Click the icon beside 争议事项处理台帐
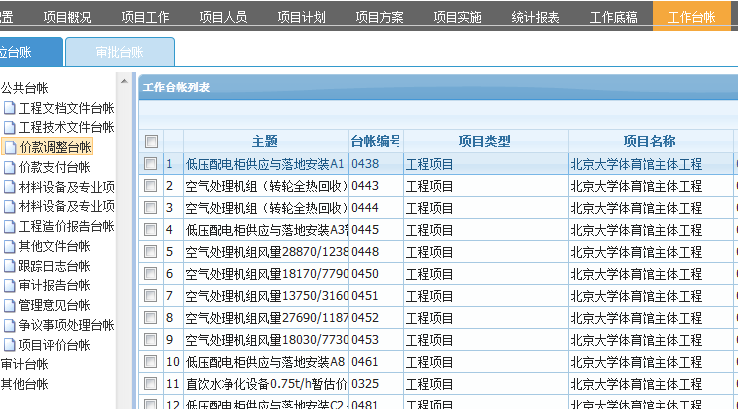The height and width of the screenshot is (409, 738). pos(10,326)
